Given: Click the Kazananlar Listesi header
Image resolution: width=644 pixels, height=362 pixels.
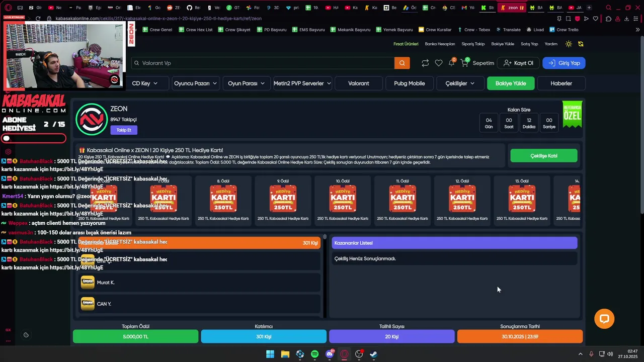Looking at the screenshot, I should click(454, 243).
